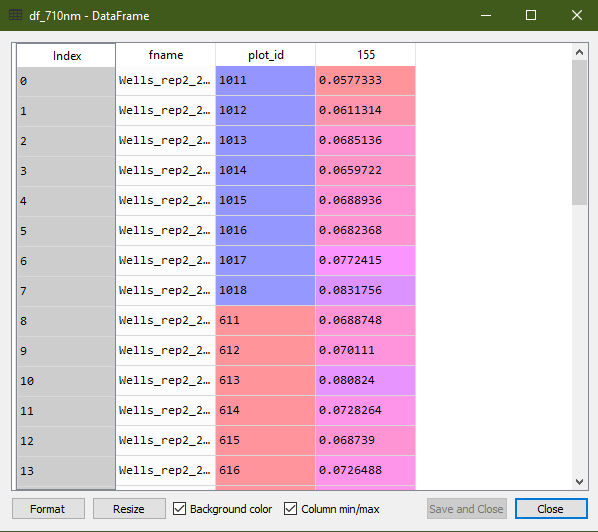
Task: Select the fname column header
Action: point(166,55)
